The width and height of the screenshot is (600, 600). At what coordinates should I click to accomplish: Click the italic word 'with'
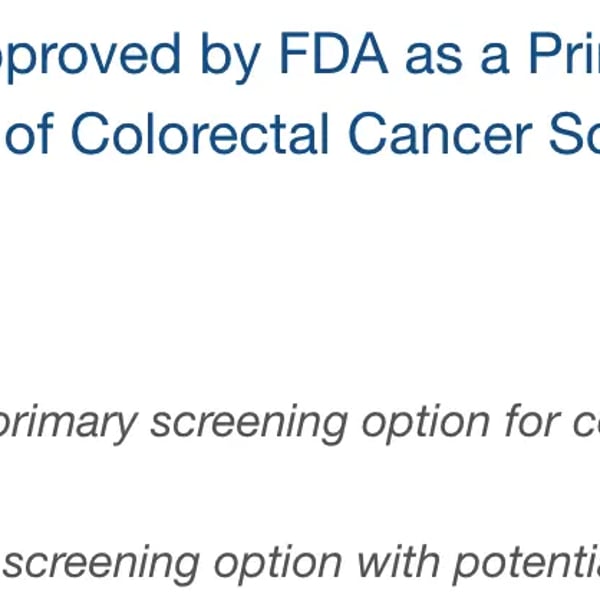[x=398, y=560]
